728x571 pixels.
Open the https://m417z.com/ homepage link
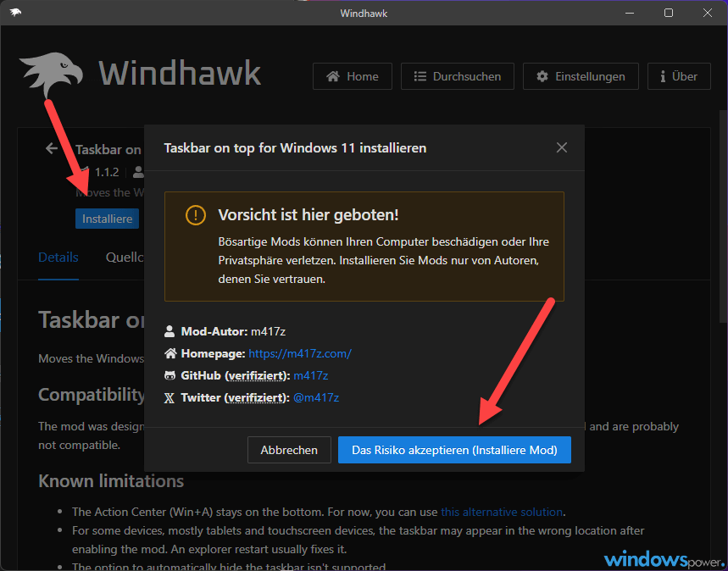(300, 354)
